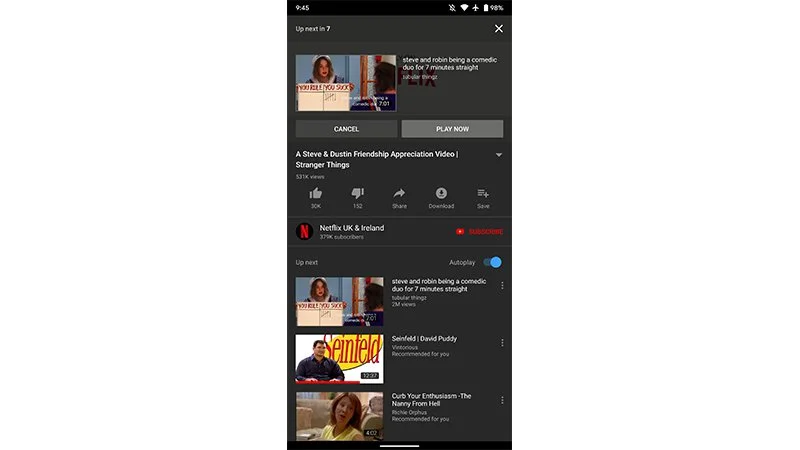
Task: Tap 'steve and robin being a comedic duo' title in countdown panel
Action: [449, 63]
